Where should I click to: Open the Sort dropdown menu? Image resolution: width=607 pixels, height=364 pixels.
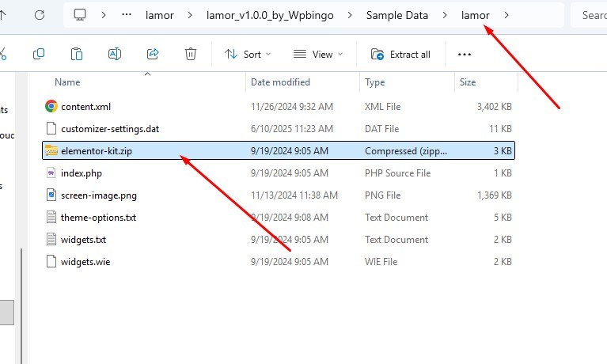[247, 54]
